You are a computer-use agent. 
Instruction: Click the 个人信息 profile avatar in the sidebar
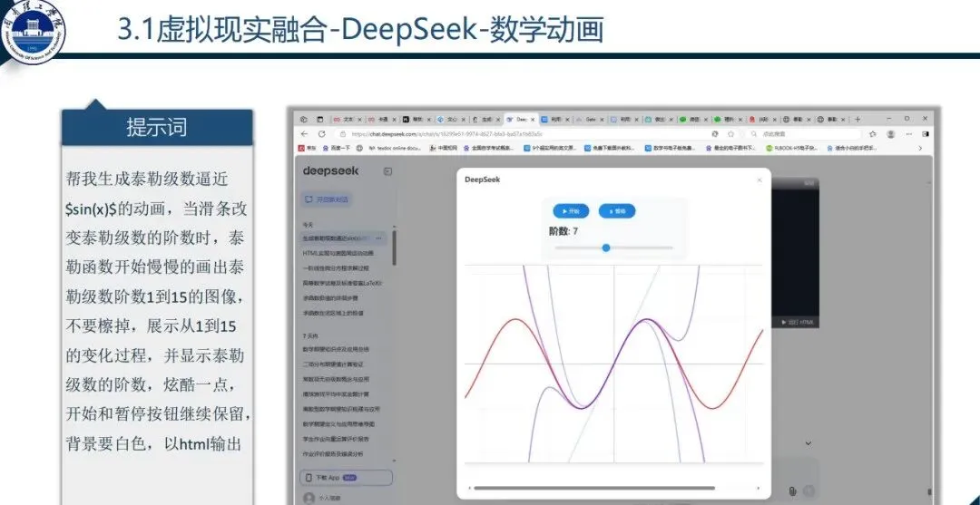(x=309, y=498)
